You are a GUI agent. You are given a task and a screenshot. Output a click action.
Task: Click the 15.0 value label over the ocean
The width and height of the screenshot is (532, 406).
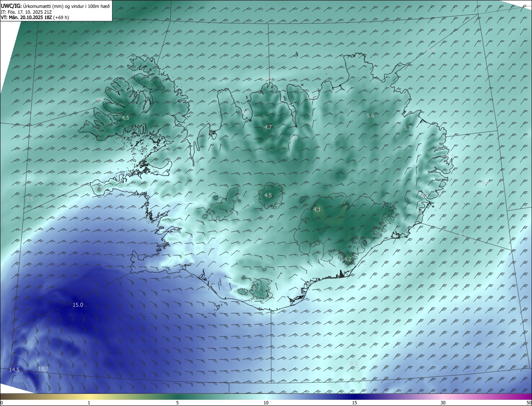78,305
